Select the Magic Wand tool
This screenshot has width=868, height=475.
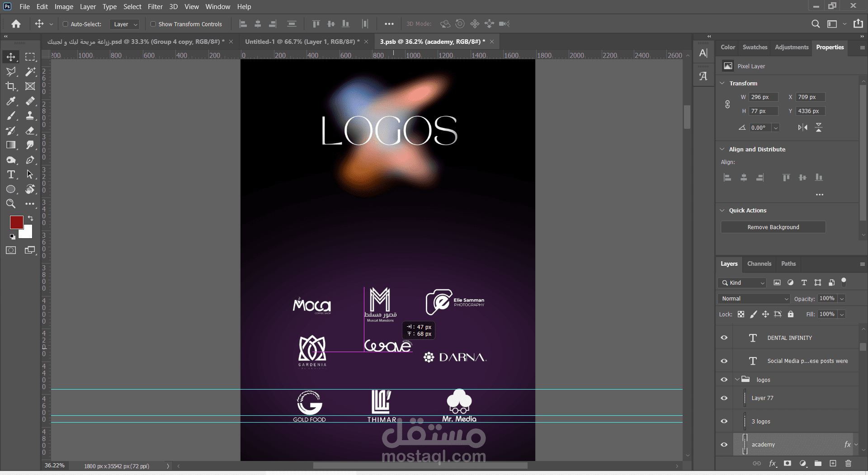coord(30,71)
